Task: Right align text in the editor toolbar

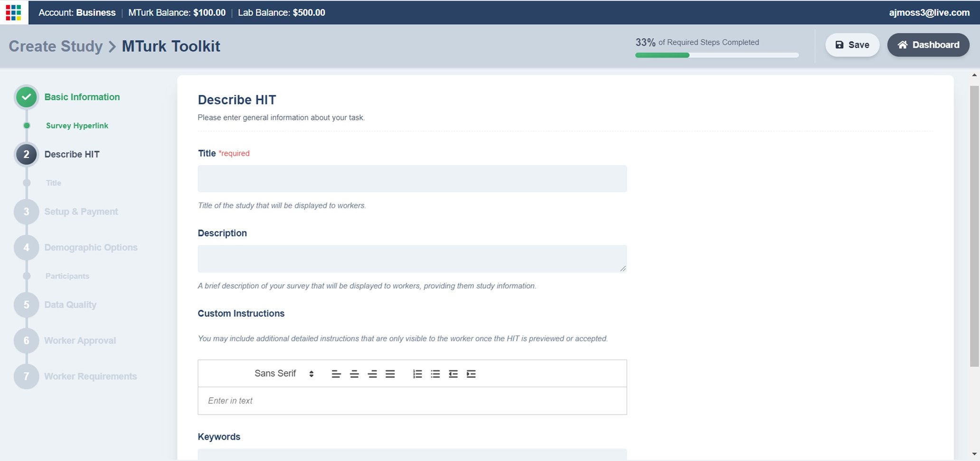Action: click(x=372, y=374)
